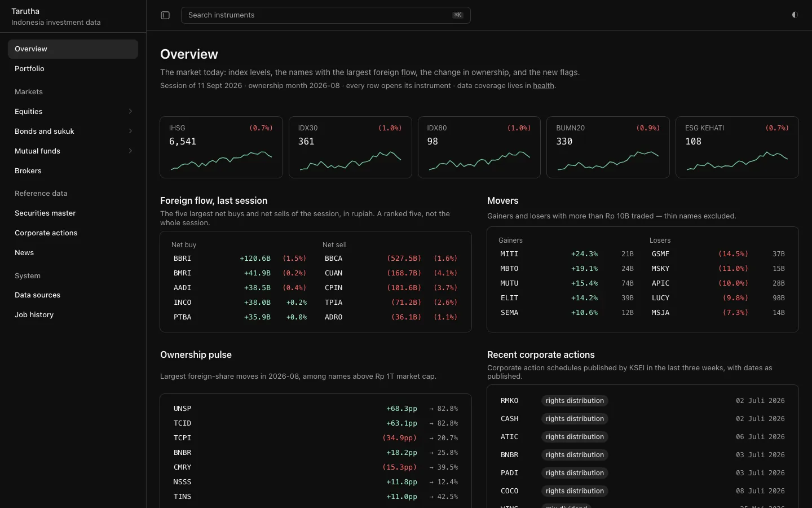Image resolution: width=812 pixels, height=508 pixels.
Task: Follow the health link
Action: tap(544, 86)
